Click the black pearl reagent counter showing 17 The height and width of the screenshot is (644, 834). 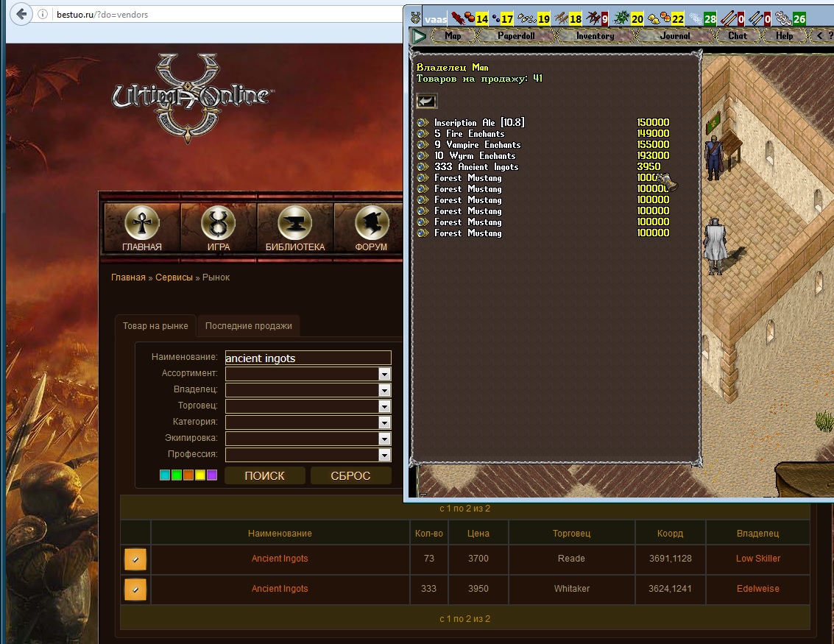[503, 19]
